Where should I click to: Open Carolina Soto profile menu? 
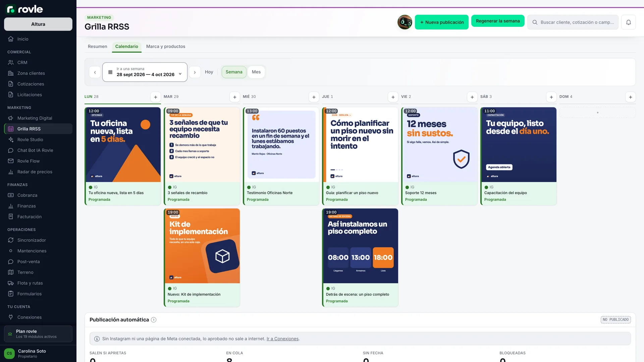(38, 354)
